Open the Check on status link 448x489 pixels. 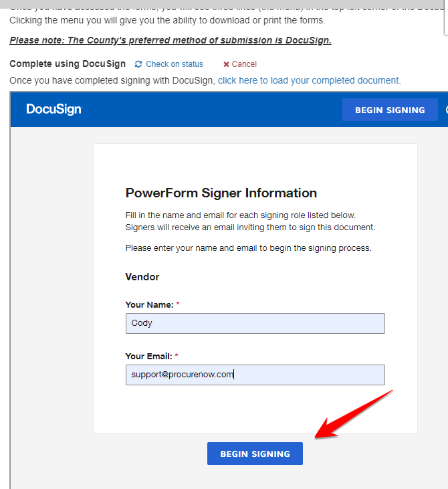point(174,64)
